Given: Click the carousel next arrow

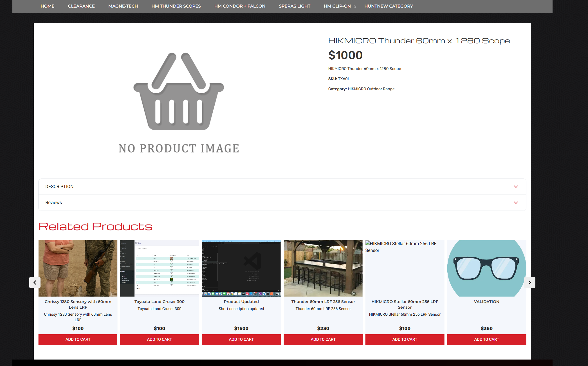Looking at the screenshot, I should coord(529,283).
